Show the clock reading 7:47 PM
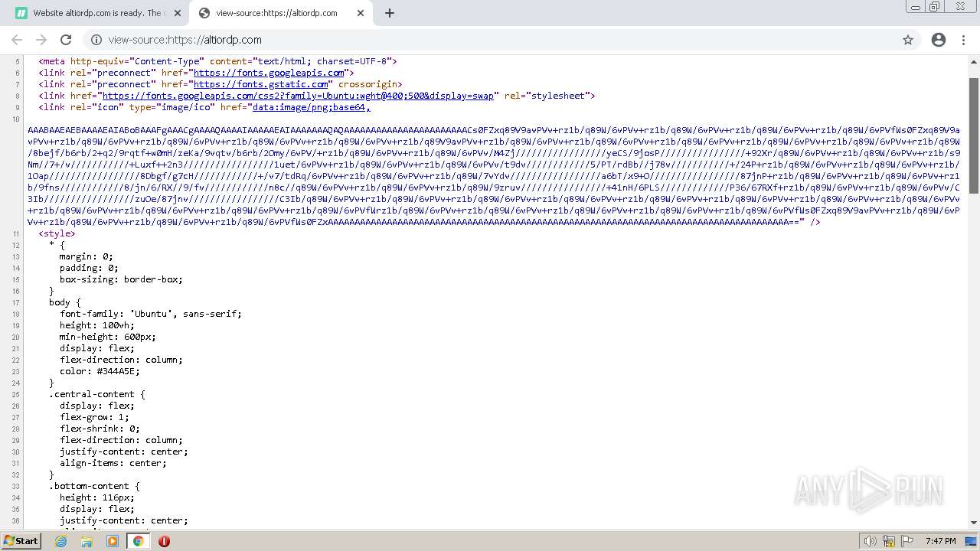This screenshot has height=551, width=980. [940, 541]
